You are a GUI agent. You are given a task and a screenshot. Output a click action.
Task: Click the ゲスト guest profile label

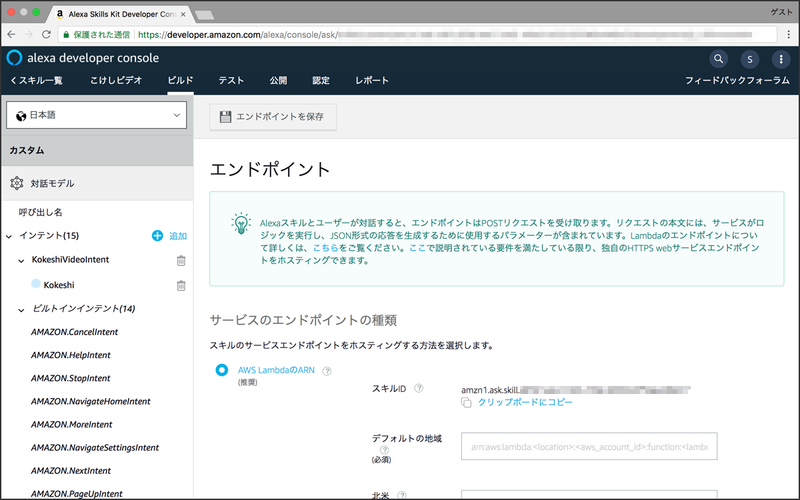(x=781, y=12)
